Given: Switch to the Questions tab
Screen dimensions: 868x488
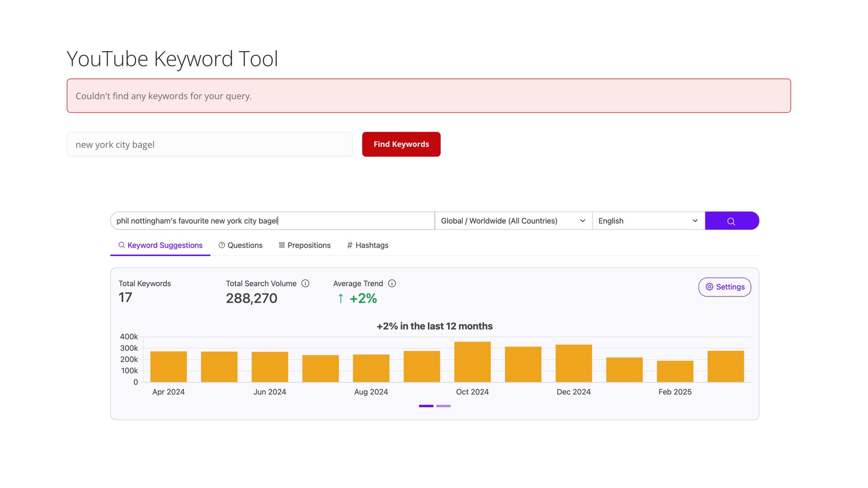Looking at the screenshot, I should (x=245, y=245).
